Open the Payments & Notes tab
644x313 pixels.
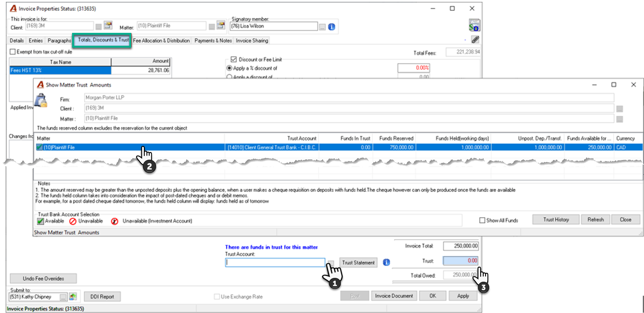point(213,41)
